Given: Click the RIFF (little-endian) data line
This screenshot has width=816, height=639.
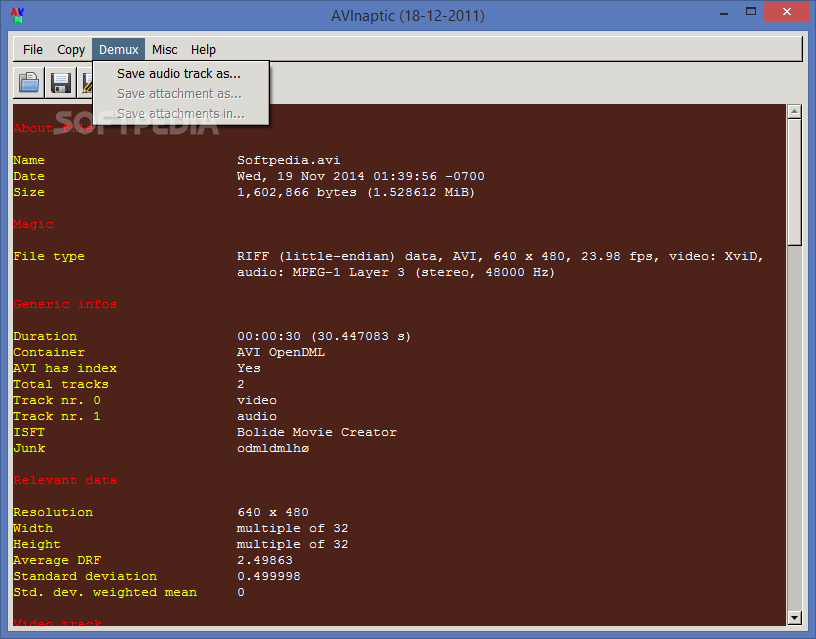Looking at the screenshot, I should pos(500,257).
